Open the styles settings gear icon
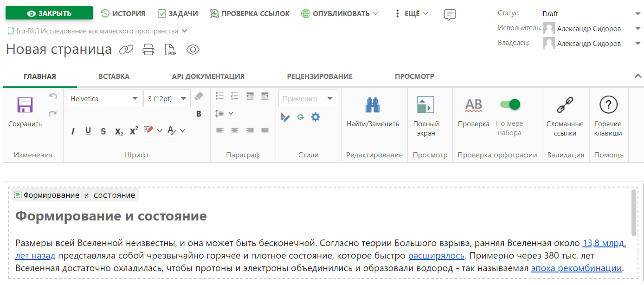644x285 pixels. (316, 117)
